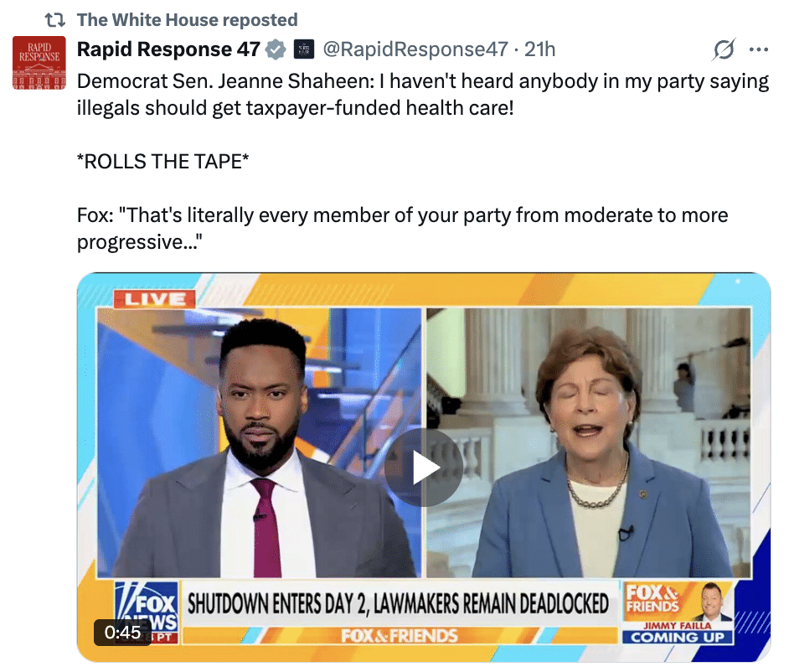The height and width of the screenshot is (672, 789).
Task: Open the Rapid Response 47 profile name
Action: pos(168,49)
